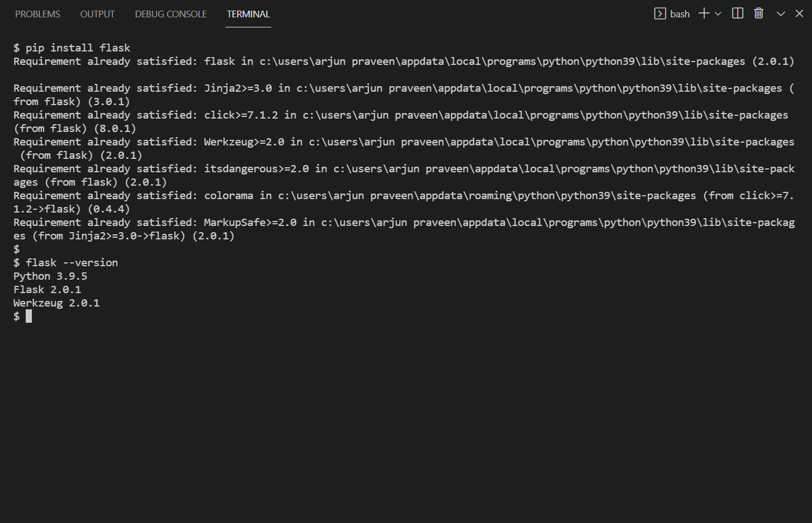Split the terminal into two panes
This screenshot has width=812, height=523.
pos(737,13)
